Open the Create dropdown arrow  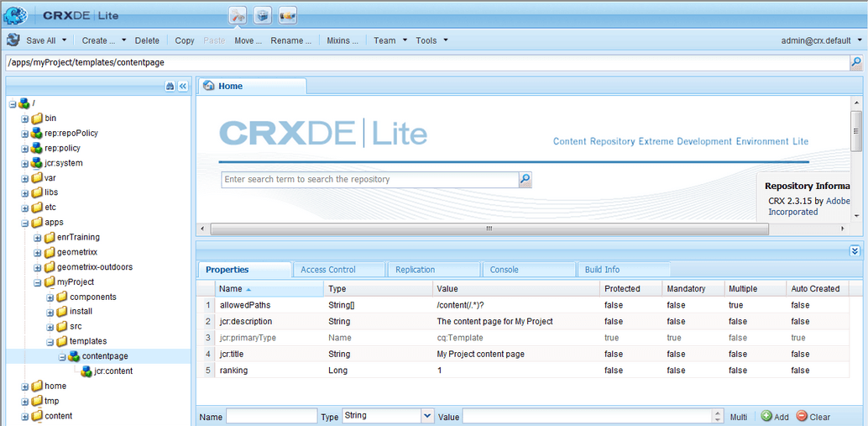(123, 40)
